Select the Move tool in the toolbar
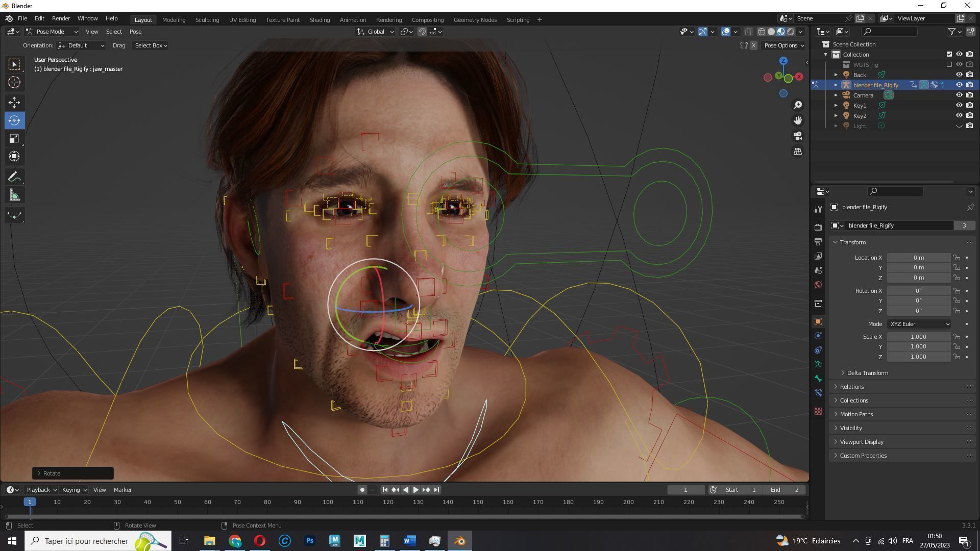 coord(14,103)
